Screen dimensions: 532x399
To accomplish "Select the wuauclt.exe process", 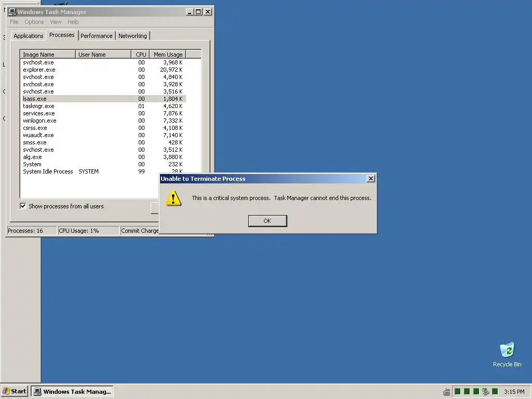I will (x=103, y=135).
